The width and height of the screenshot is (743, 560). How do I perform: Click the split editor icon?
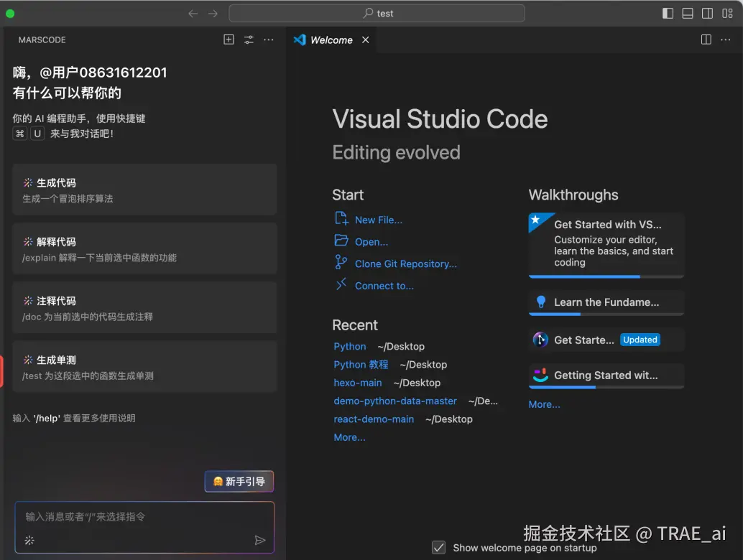click(706, 40)
